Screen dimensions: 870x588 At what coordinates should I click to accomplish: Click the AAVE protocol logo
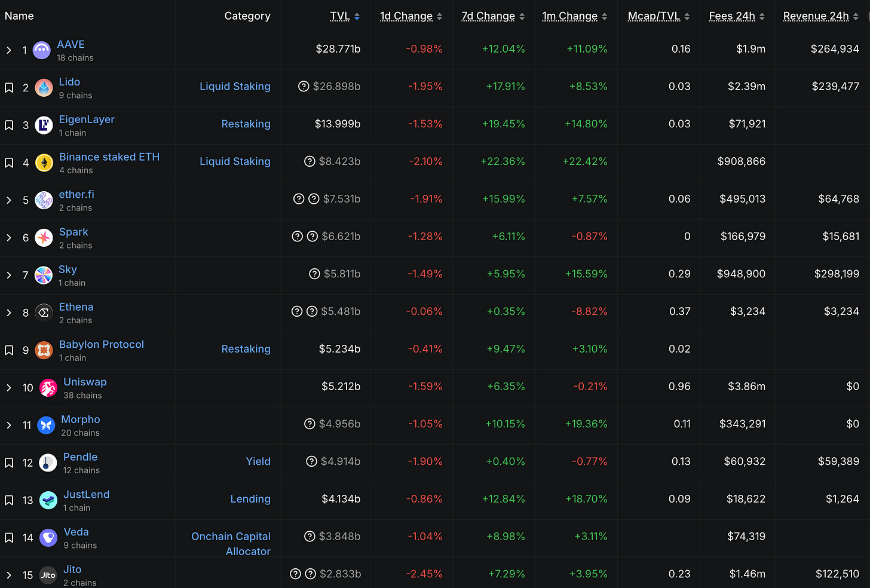click(x=42, y=50)
